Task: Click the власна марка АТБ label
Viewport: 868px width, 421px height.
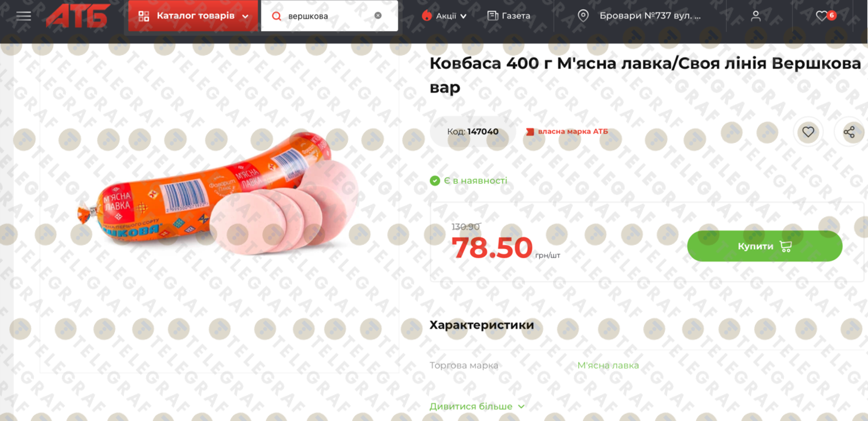Action: (x=567, y=132)
